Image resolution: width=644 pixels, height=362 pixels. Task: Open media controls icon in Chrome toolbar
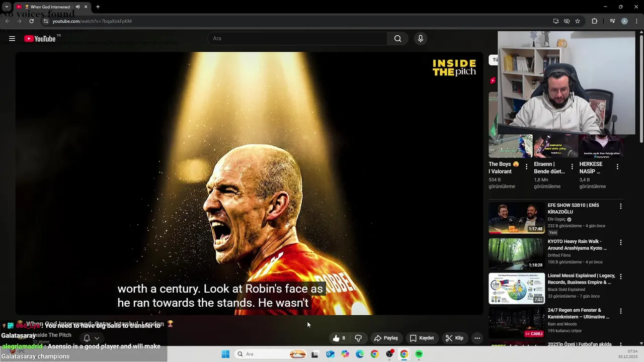point(612,21)
